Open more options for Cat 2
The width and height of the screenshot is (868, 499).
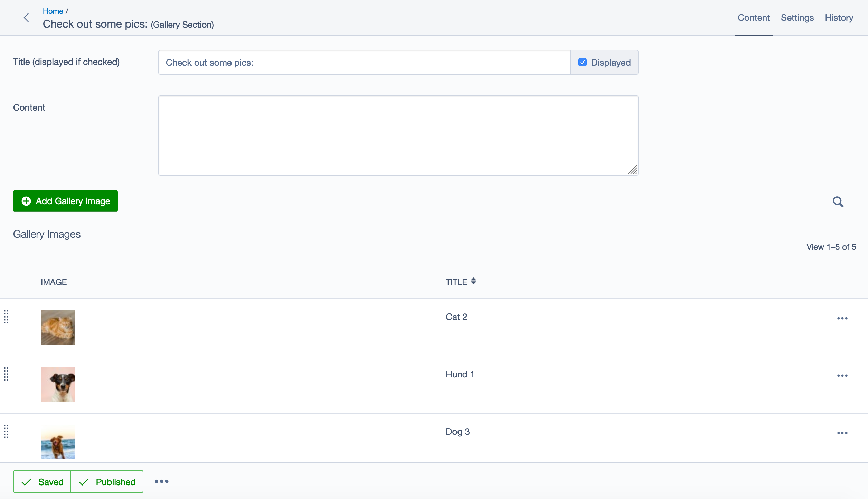coord(842,318)
